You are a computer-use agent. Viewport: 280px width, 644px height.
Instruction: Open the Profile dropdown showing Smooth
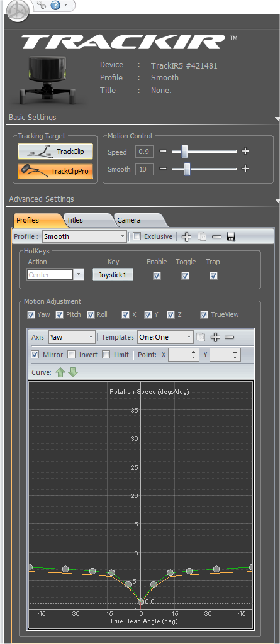(x=84, y=236)
